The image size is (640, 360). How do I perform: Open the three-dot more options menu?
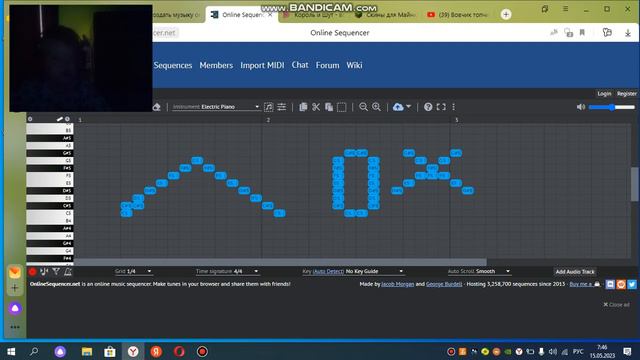tap(453, 107)
